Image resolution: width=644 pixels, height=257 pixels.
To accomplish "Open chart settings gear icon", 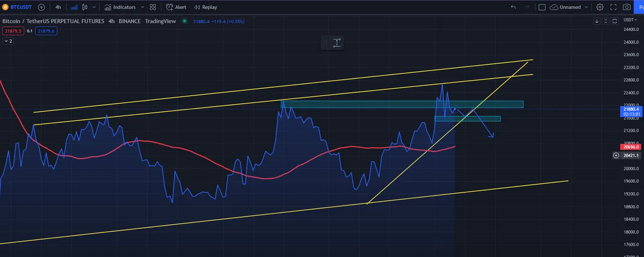I will coord(600,7).
